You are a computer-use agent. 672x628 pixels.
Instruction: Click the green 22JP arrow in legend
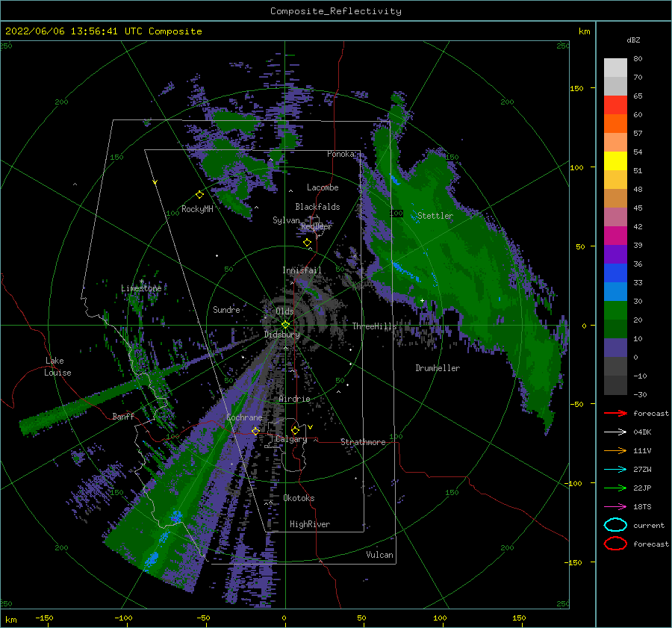[615, 488]
